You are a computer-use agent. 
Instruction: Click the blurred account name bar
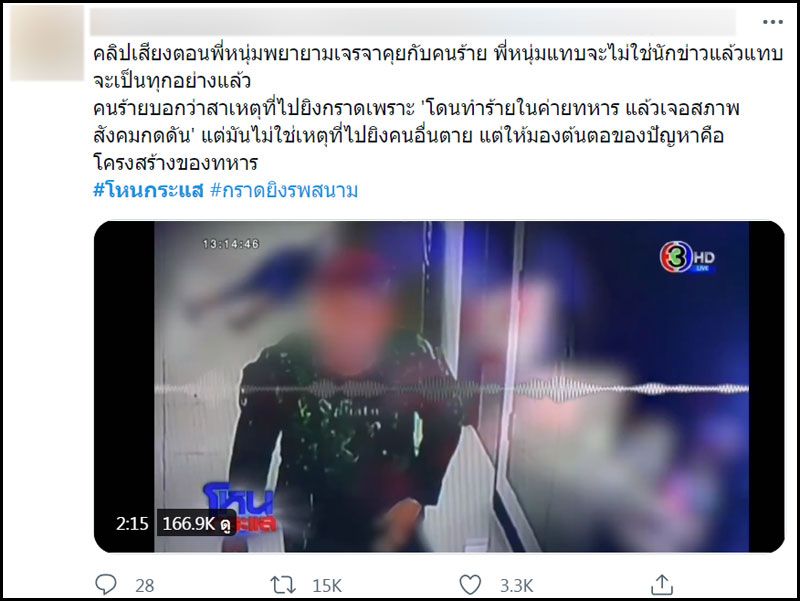(x=413, y=23)
